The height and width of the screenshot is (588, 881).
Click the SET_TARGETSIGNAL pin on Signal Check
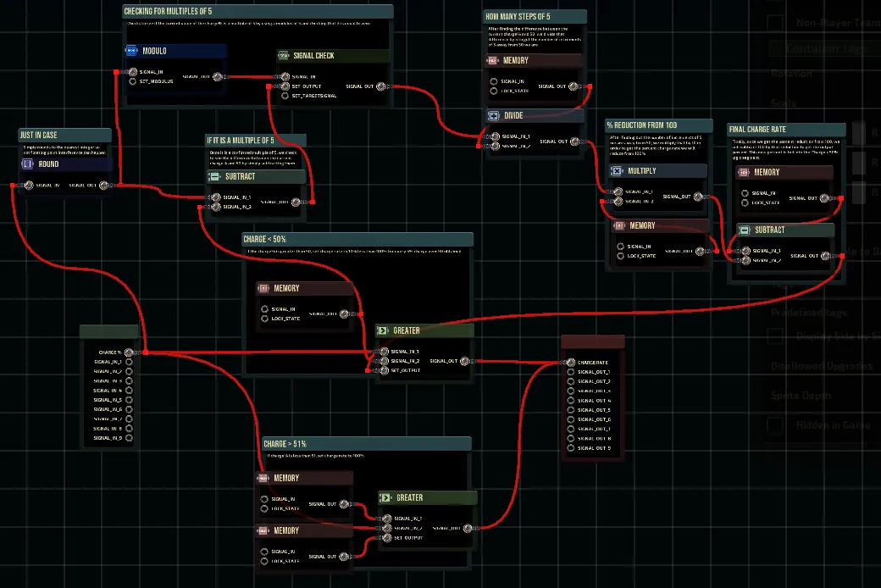(285, 96)
